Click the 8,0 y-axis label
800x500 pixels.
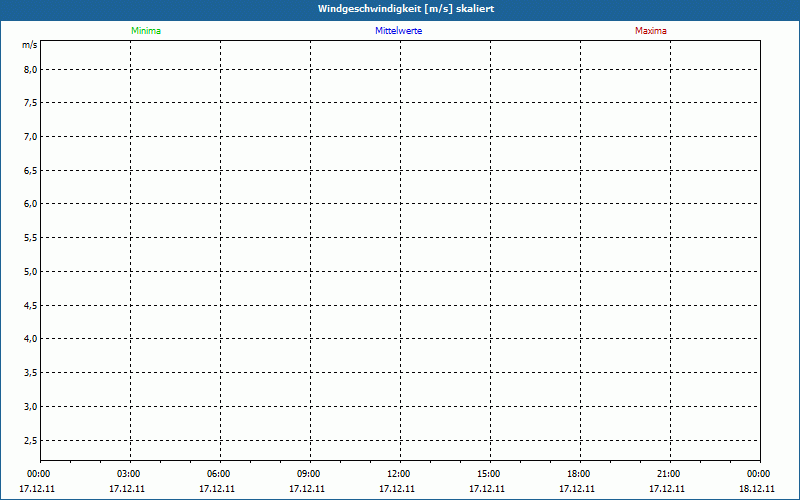click(31, 69)
